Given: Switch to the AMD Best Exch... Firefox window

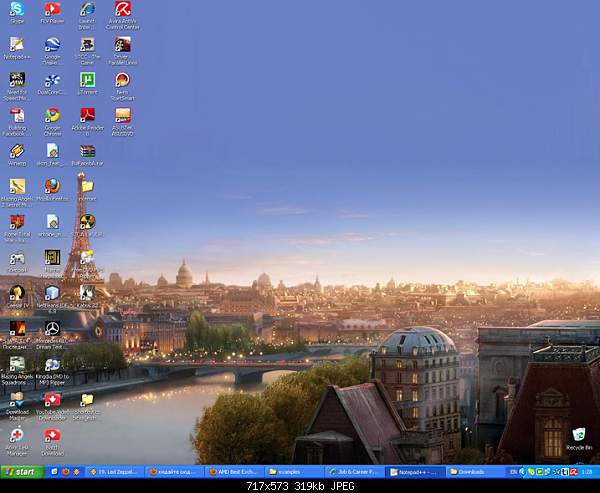Looking at the screenshot, I should pos(235,472).
